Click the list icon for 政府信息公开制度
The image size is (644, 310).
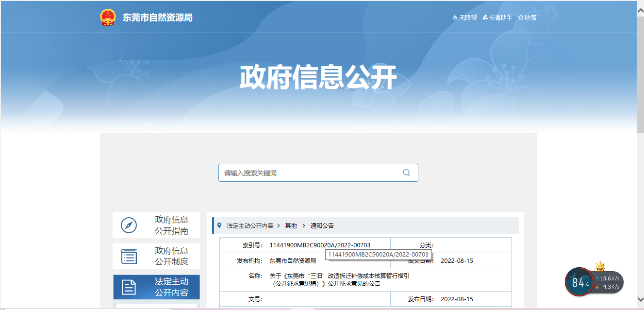coord(129,256)
